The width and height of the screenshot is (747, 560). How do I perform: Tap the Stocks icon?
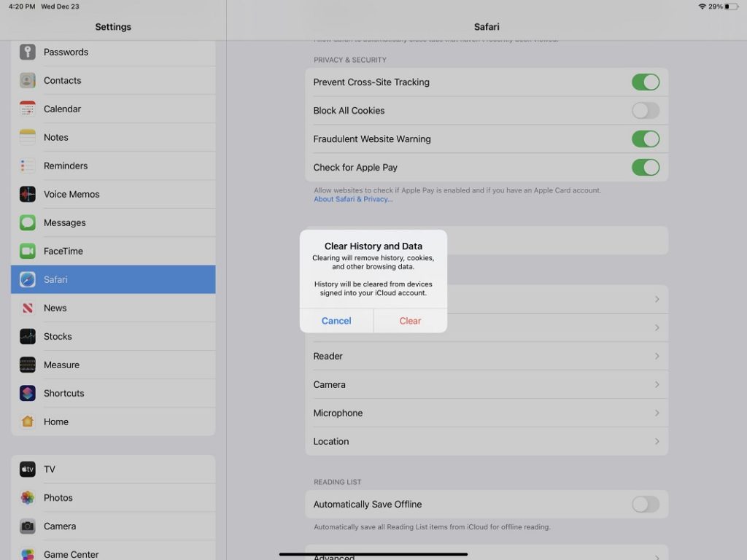click(x=28, y=336)
